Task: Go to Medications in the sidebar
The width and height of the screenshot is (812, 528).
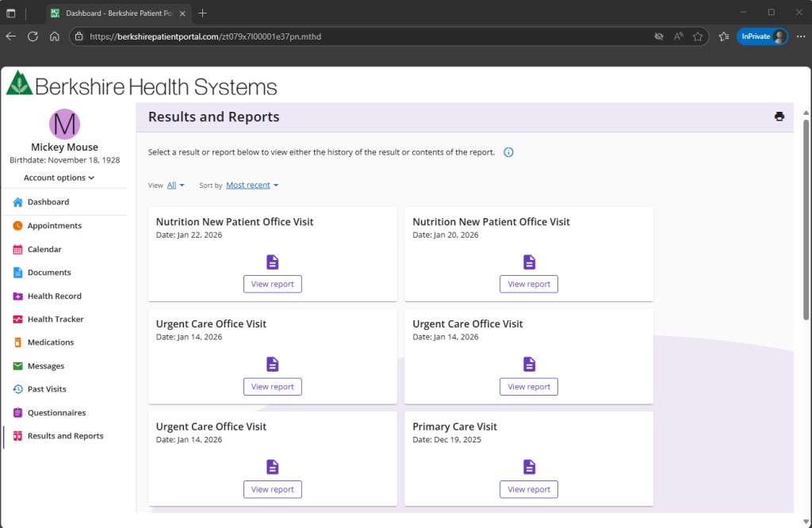Action: click(50, 342)
